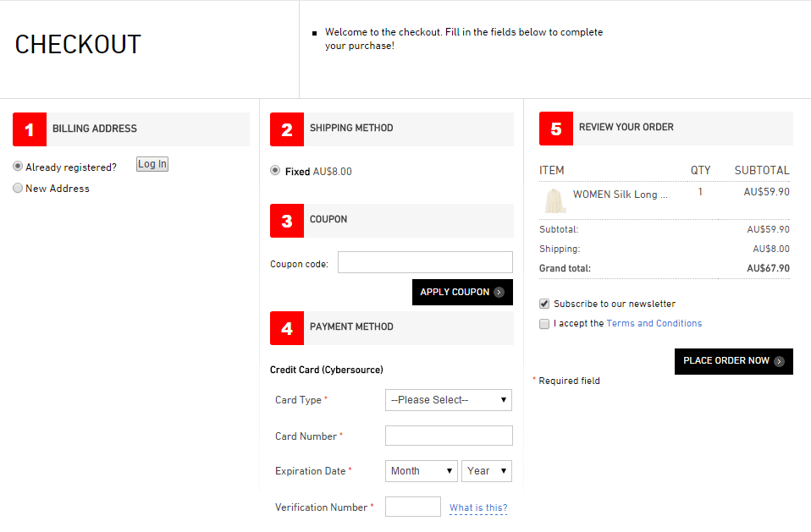Open the Card Type dropdown
The height and width of the screenshot is (532, 811).
[449, 400]
